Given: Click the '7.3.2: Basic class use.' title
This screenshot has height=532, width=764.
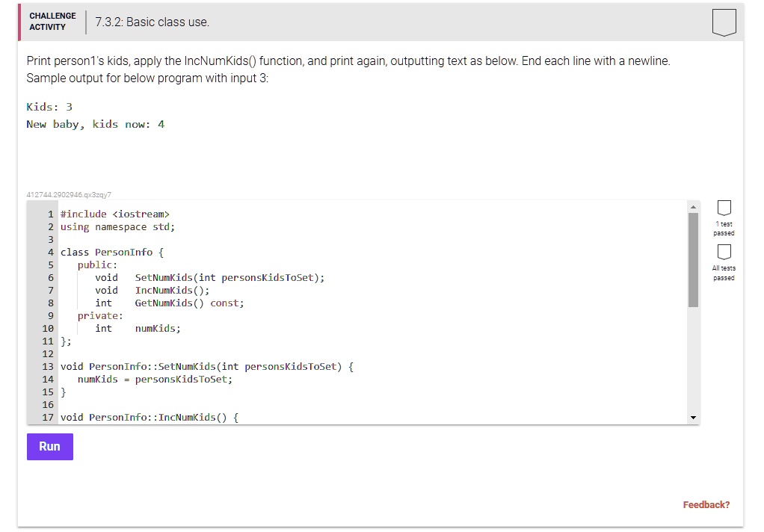Looking at the screenshot, I should click(153, 22).
